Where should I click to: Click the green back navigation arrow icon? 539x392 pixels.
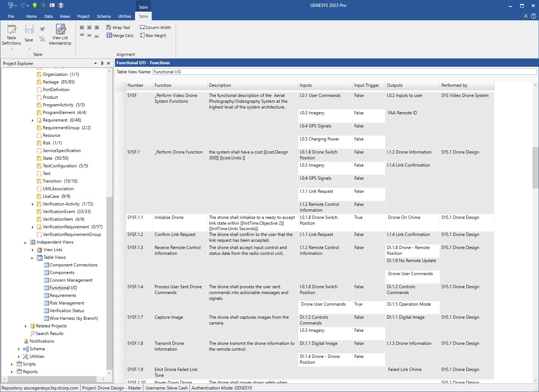pos(35,5)
